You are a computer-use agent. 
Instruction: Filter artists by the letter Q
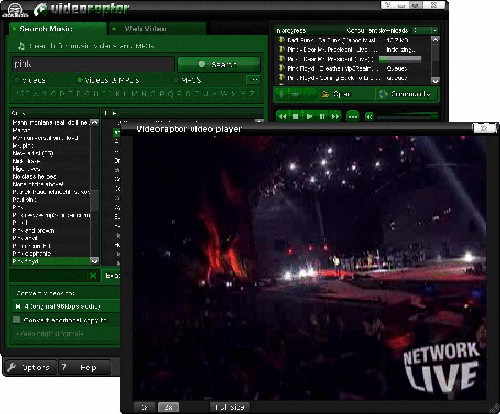(x=171, y=94)
